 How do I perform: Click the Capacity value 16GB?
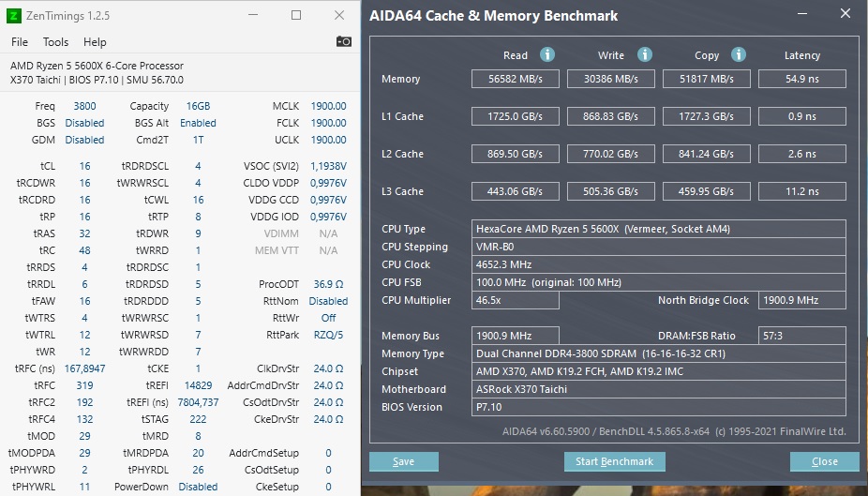[x=198, y=106]
